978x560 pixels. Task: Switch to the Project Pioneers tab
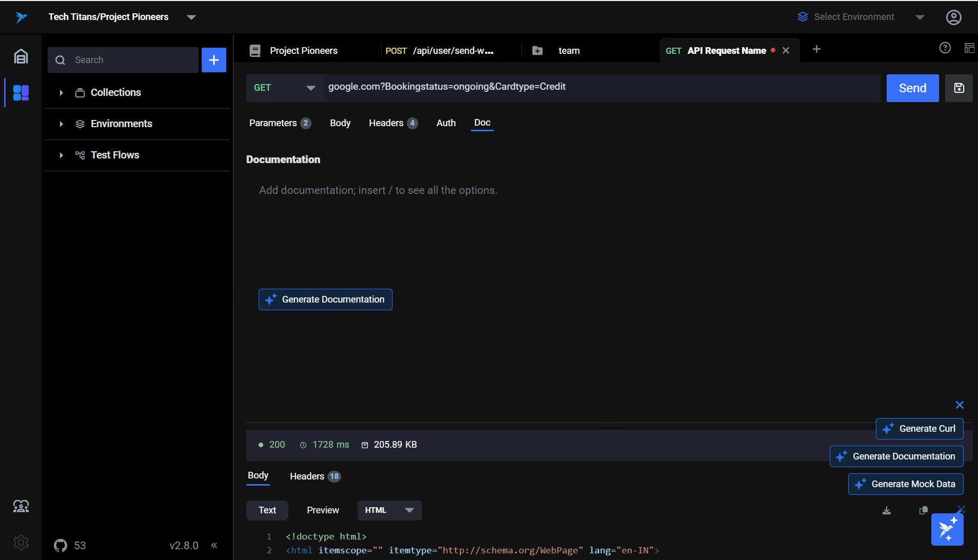(304, 51)
